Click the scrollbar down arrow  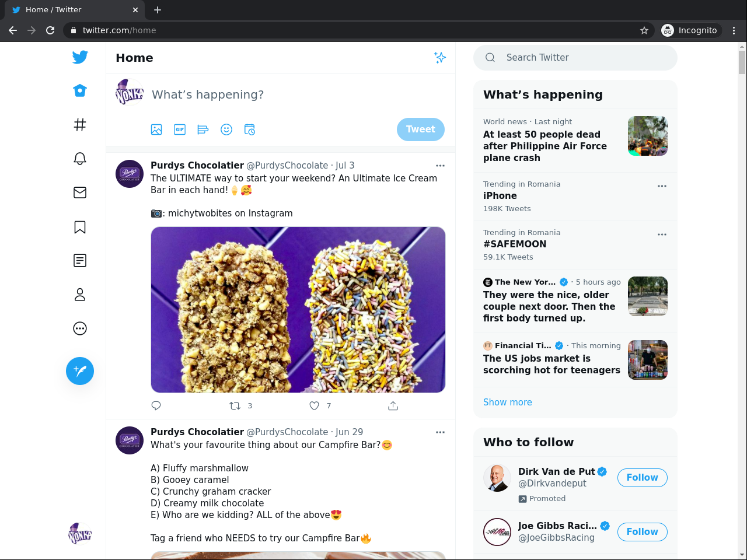click(x=742, y=555)
